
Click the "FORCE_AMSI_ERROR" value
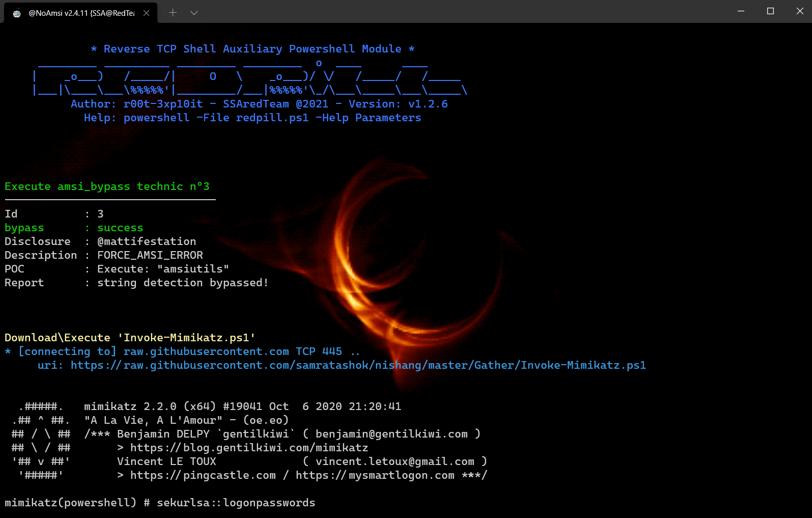150,255
